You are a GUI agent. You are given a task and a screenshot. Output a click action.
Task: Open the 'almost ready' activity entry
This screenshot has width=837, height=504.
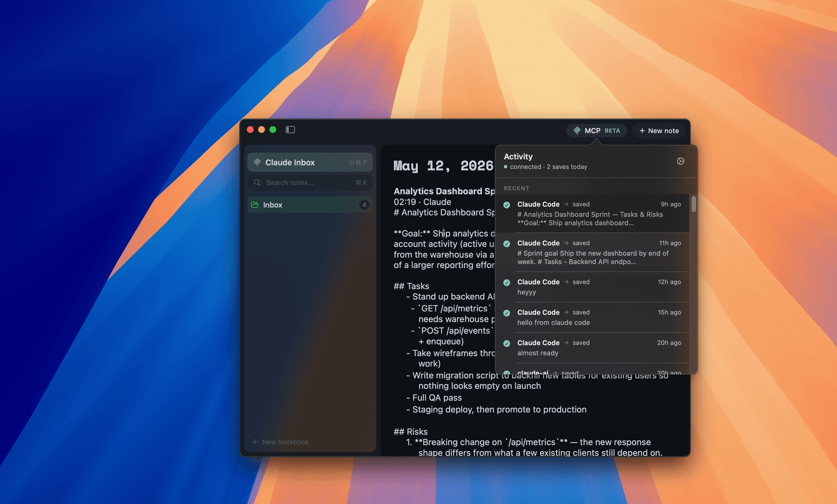(x=592, y=347)
